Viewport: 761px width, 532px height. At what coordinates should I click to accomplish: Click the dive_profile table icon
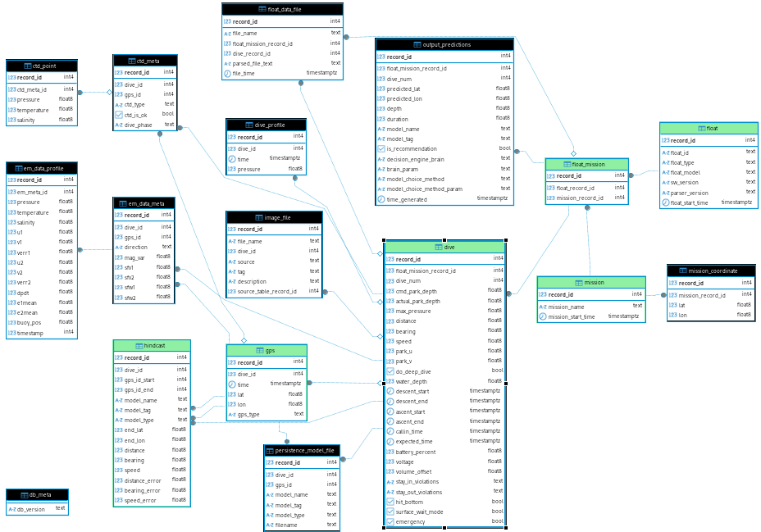pos(249,125)
